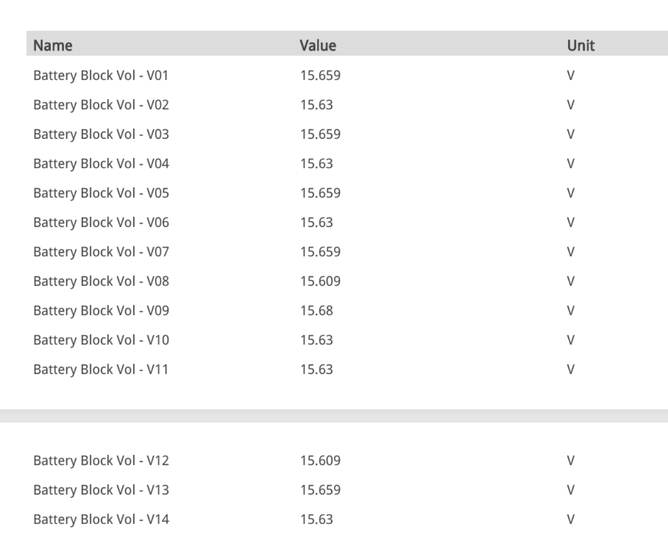
Task: Click the Battery Block Vol - V11 label
Action: click(101, 369)
